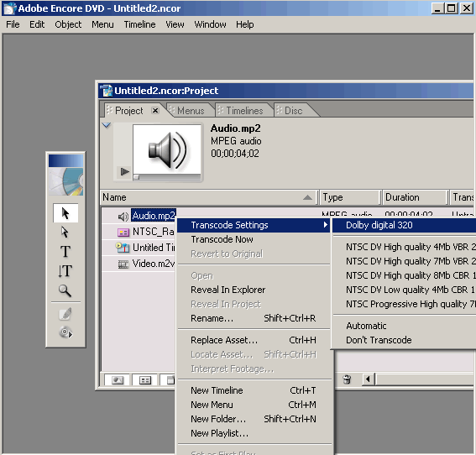Click the horizontal scrollbar left arrow
The height and width of the screenshot is (455, 476).
pos(368,379)
